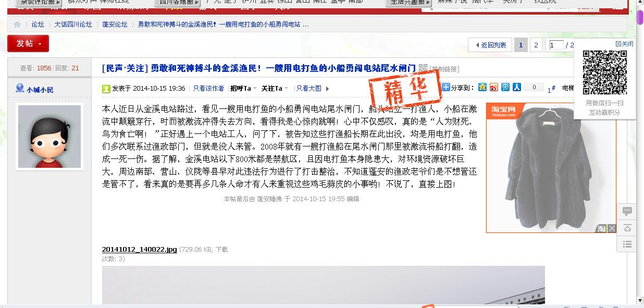The image size is (644, 308).
Task: Open attachment 20141012_140022.jpg
Action: coord(139,250)
